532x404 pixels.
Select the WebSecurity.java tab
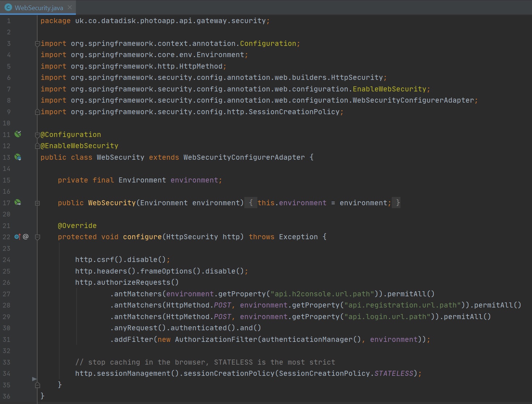[38, 7]
